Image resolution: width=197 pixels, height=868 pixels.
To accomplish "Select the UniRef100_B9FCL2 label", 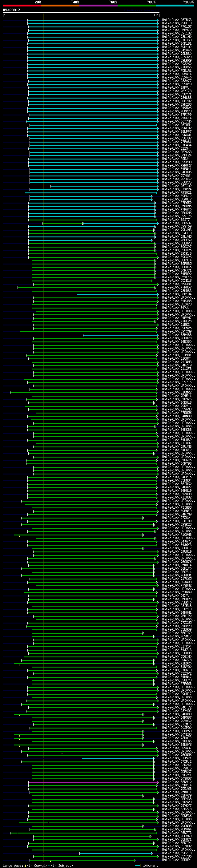I will tap(177, 196).
